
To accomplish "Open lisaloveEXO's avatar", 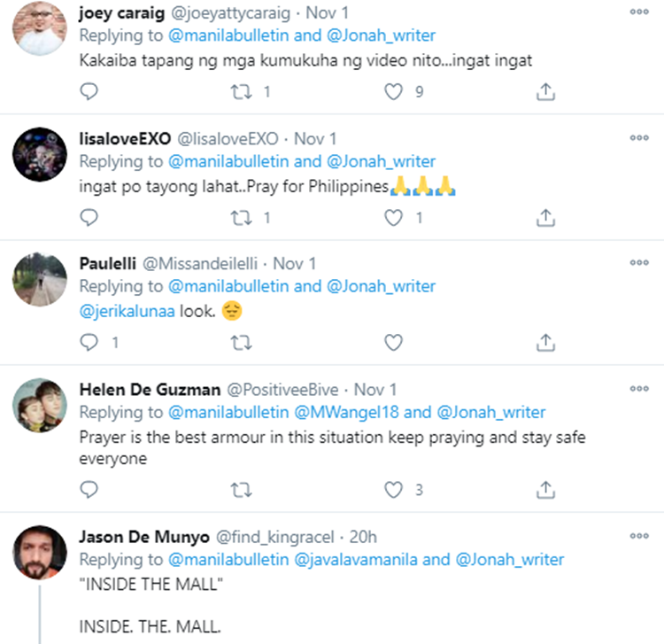I will point(40,155).
